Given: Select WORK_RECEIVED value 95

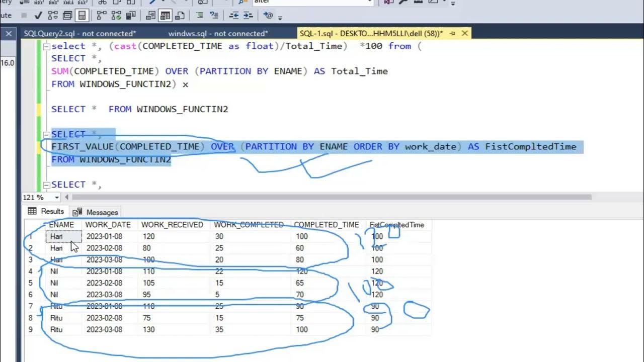Looking at the screenshot, I should [174, 295].
